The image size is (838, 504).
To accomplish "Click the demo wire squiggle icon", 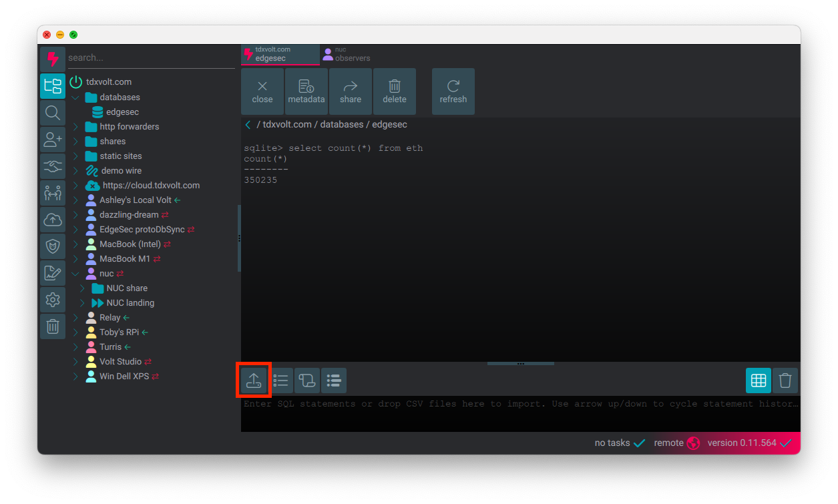I will 92,171.
